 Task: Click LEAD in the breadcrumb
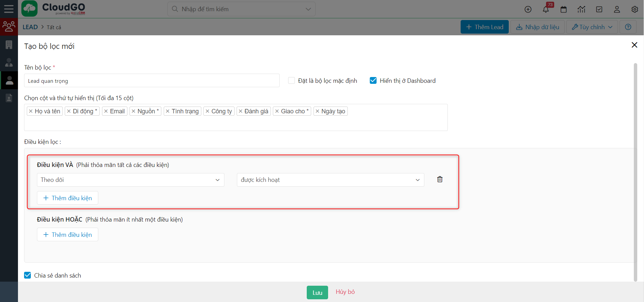[x=30, y=27]
